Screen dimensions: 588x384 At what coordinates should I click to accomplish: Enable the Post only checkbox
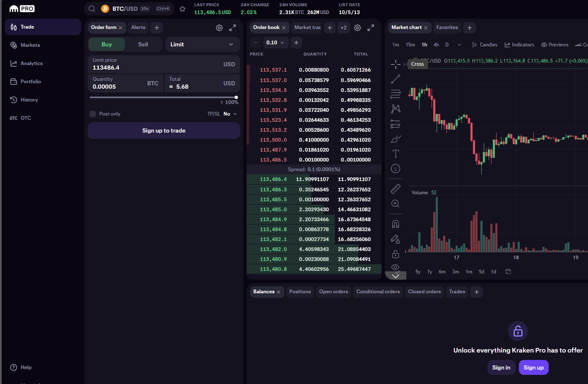(x=93, y=114)
